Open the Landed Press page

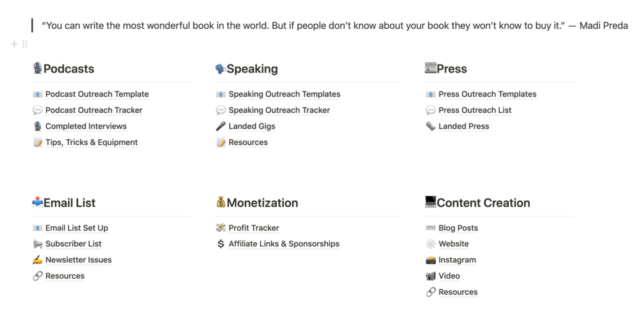[463, 127]
